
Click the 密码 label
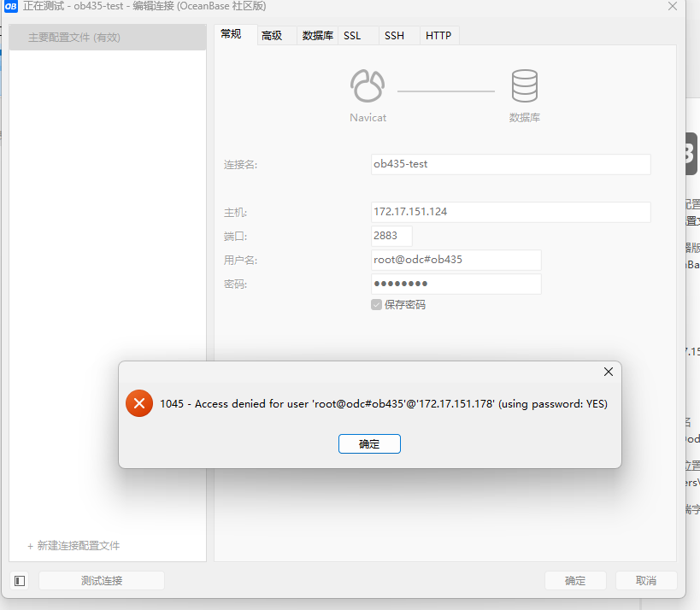[x=235, y=284]
